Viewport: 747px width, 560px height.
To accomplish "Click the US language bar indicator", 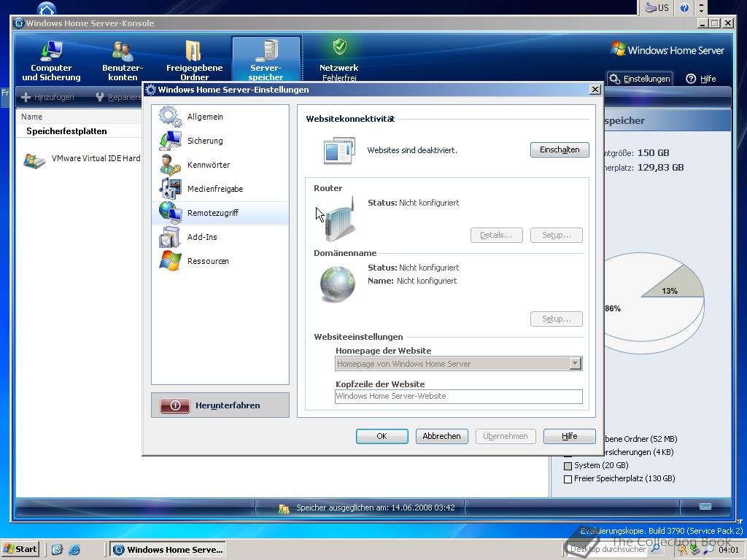I will coord(657,7).
